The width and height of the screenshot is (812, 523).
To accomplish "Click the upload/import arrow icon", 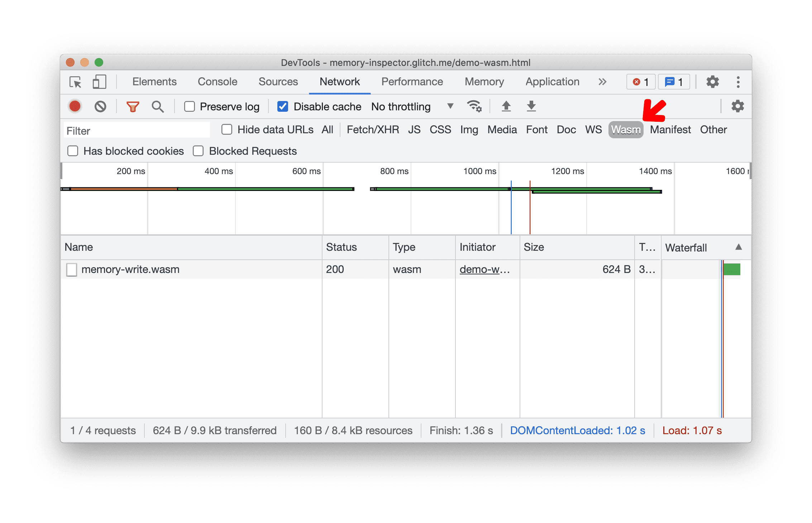I will tap(505, 106).
